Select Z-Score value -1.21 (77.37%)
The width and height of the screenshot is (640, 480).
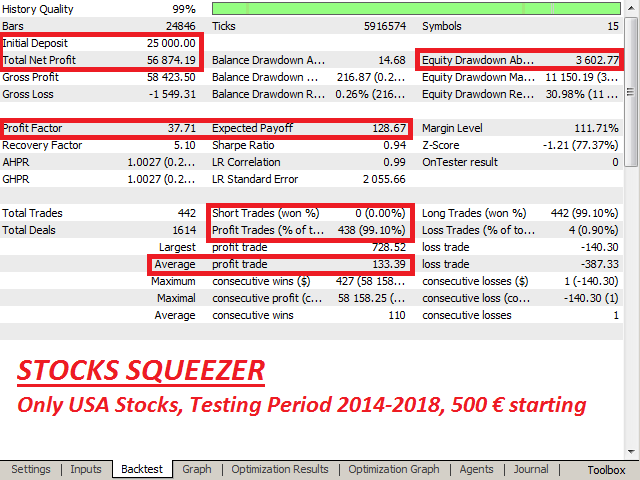click(580, 145)
